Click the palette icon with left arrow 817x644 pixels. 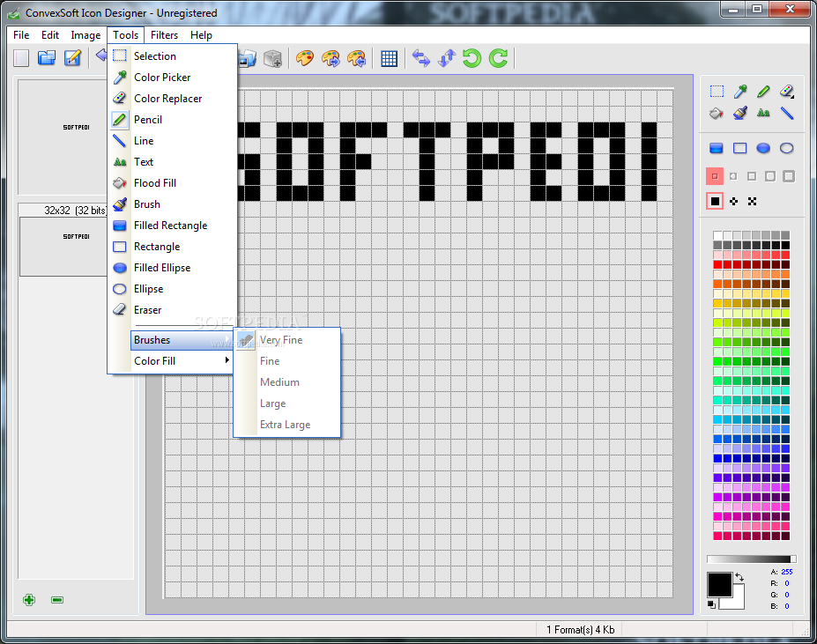[357, 58]
